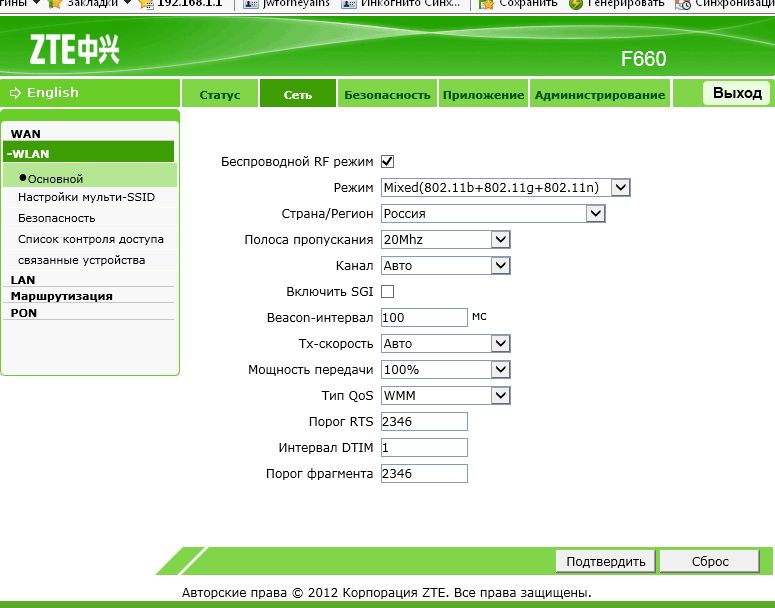
Task: Open связанные устройства page
Action: click(82, 260)
